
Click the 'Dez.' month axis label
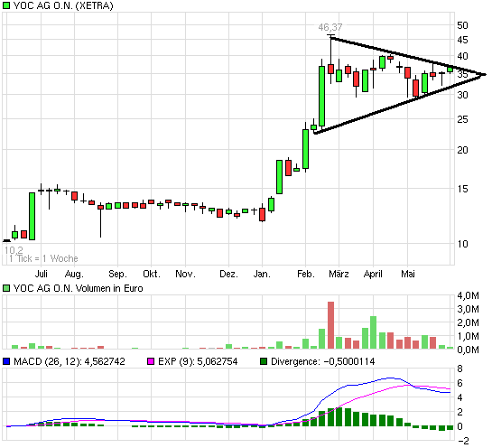pos(228,274)
